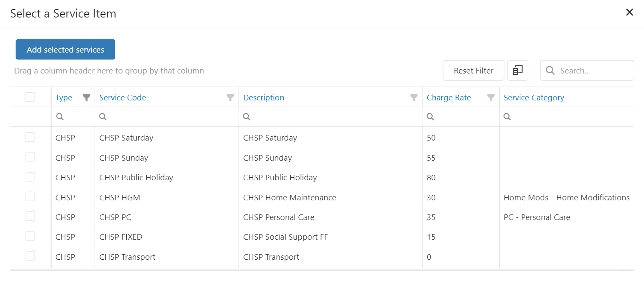
Task: Click the Charge Rate filter row search icon
Action: [431, 117]
